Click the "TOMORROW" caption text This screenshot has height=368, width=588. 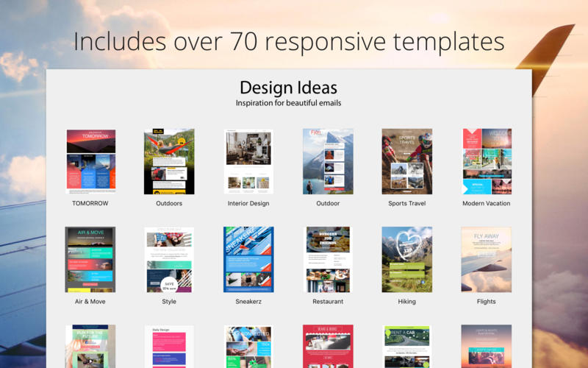coord(90,203)
